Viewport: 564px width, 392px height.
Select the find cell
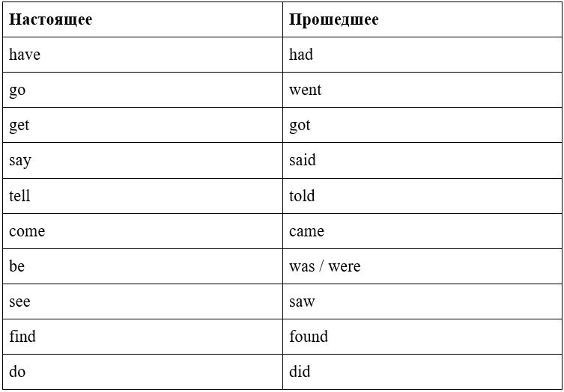pyautogui.click(x=142, y=337)
